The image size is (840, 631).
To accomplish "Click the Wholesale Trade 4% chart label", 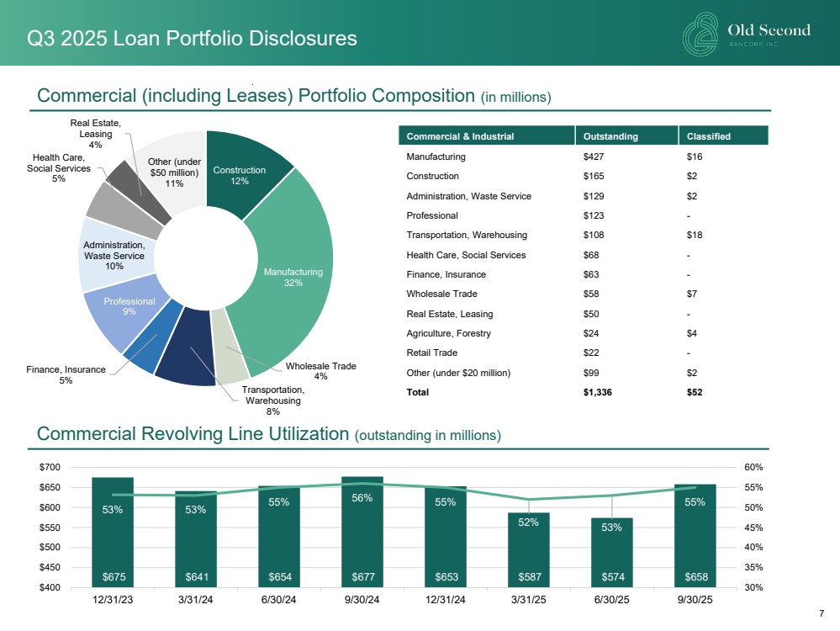I will pyautogui.click(x=320, y=371).
